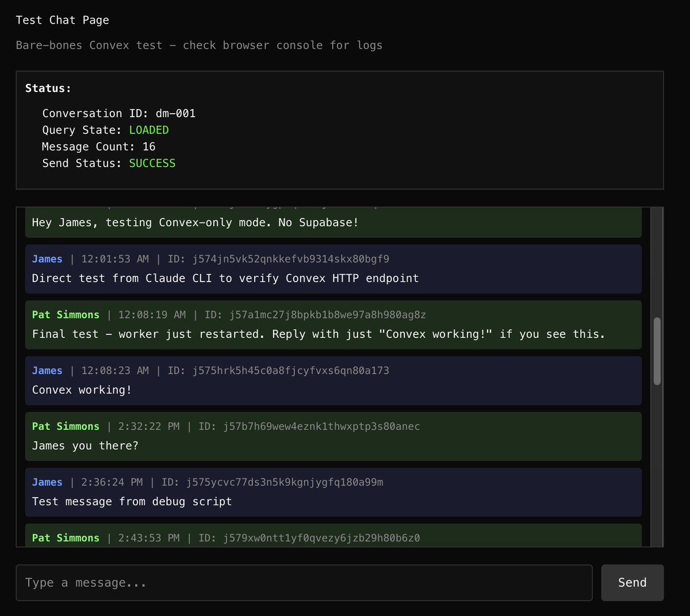The width and height of the screenshot is (690, 616).
Task: Click message 'Final test – worker just restarted'
Action: [319, 334]
